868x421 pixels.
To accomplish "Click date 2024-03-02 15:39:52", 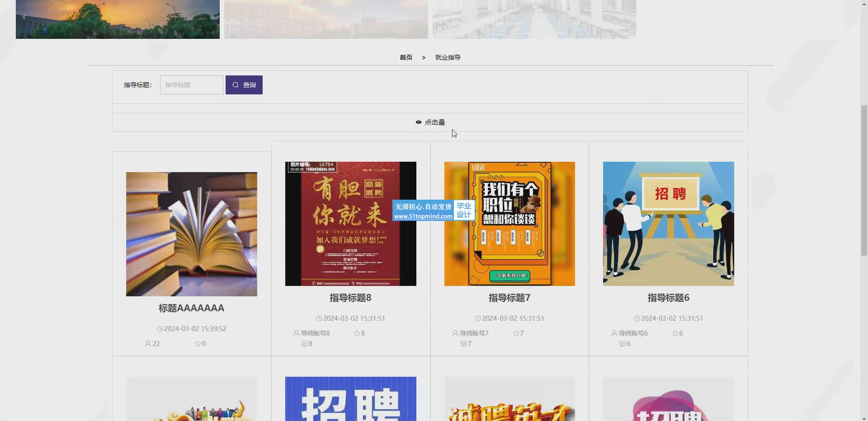I will (195, 329).
